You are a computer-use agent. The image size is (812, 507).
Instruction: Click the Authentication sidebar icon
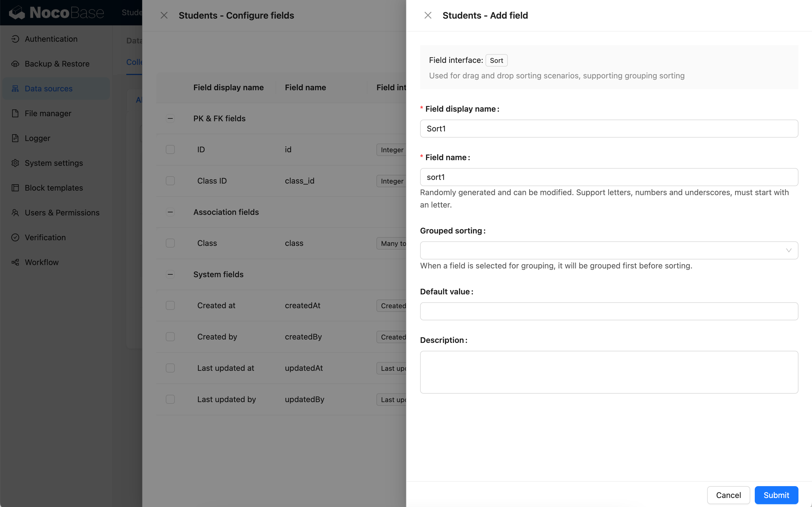click(16, 39)
